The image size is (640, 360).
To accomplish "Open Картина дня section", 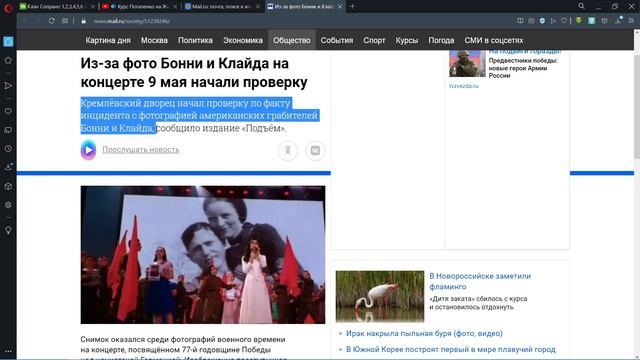I will pos(108,40).
